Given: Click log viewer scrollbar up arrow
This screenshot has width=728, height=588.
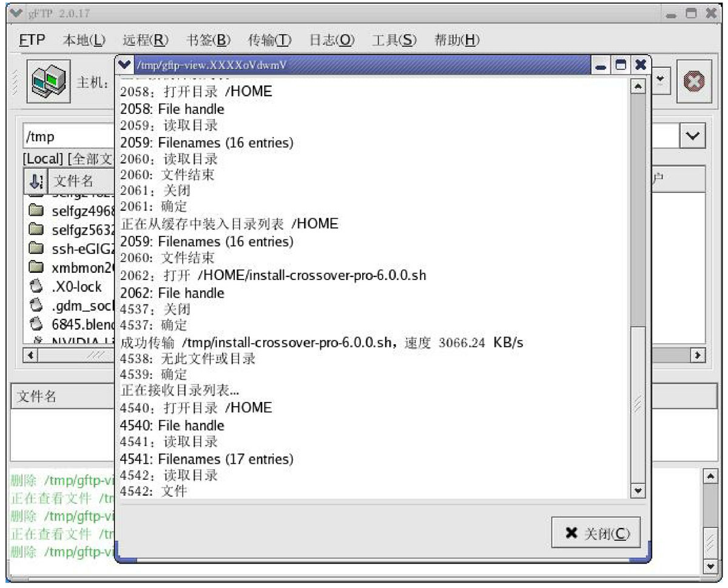Looking at the screenshot, I should pos(638,87).
